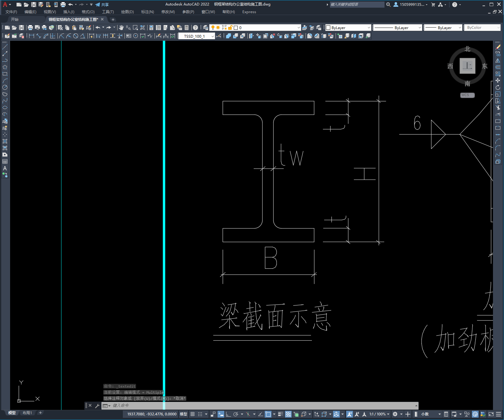Click the 模型 button in status bar
The image size is (504, 420).
click(184, 414)
